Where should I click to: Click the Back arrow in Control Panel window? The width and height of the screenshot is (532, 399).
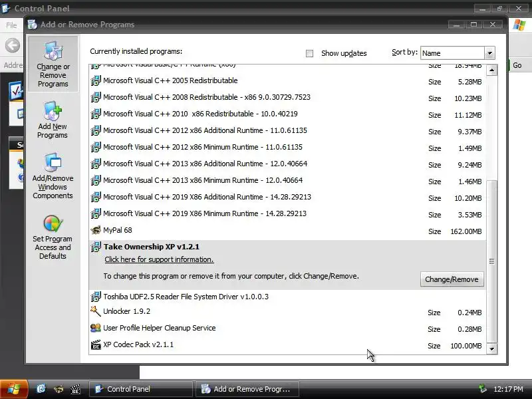13,45
